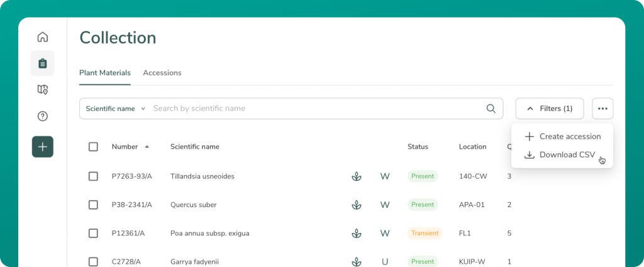Click location APA-01
This screenshot has width=644, height=267.
472,205
